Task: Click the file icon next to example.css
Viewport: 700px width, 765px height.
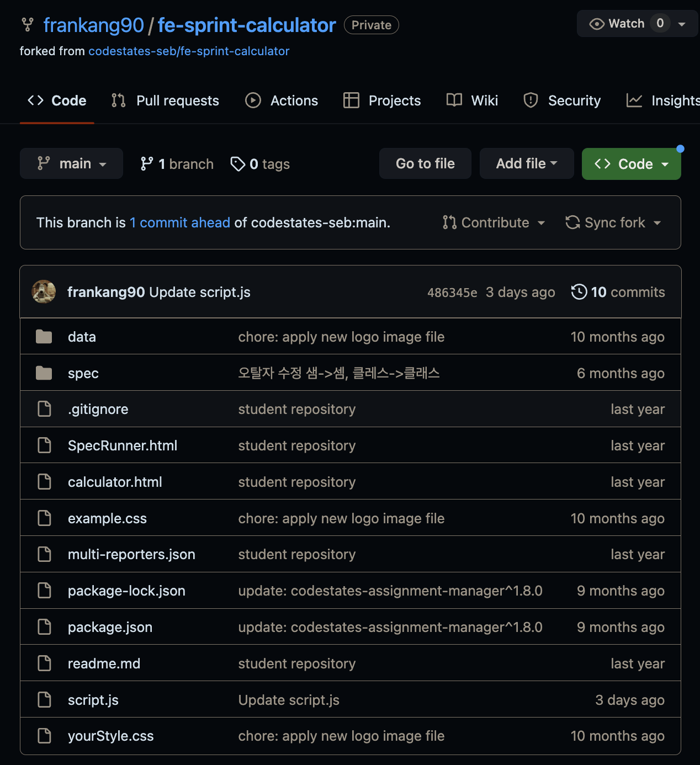Action: click(44, 518)
